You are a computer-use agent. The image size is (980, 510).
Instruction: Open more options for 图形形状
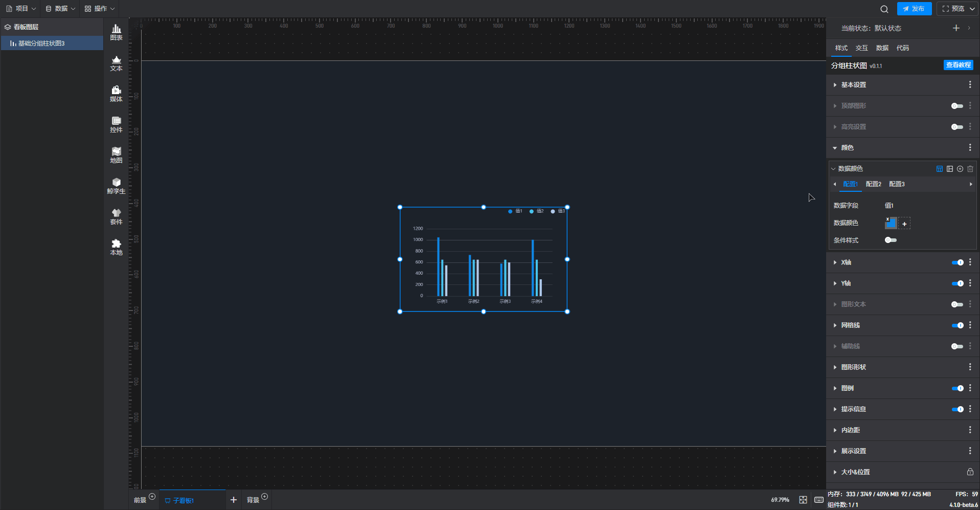970,367
